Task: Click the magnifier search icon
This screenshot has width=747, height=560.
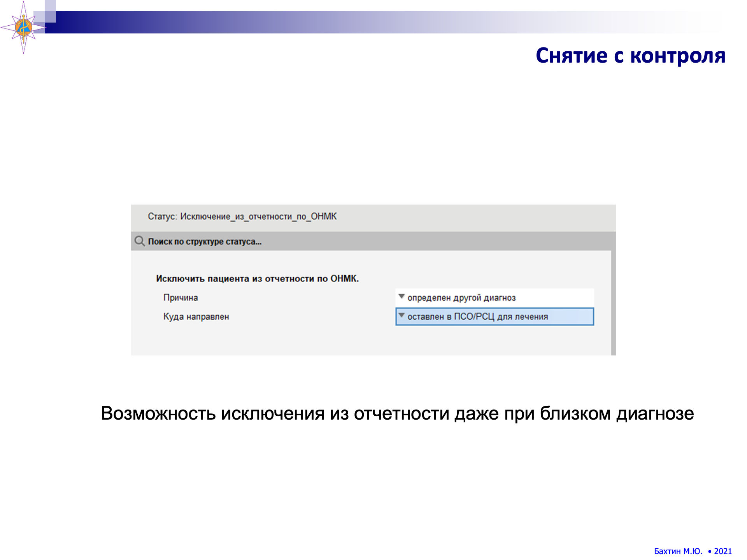Action: pos(140,241)
